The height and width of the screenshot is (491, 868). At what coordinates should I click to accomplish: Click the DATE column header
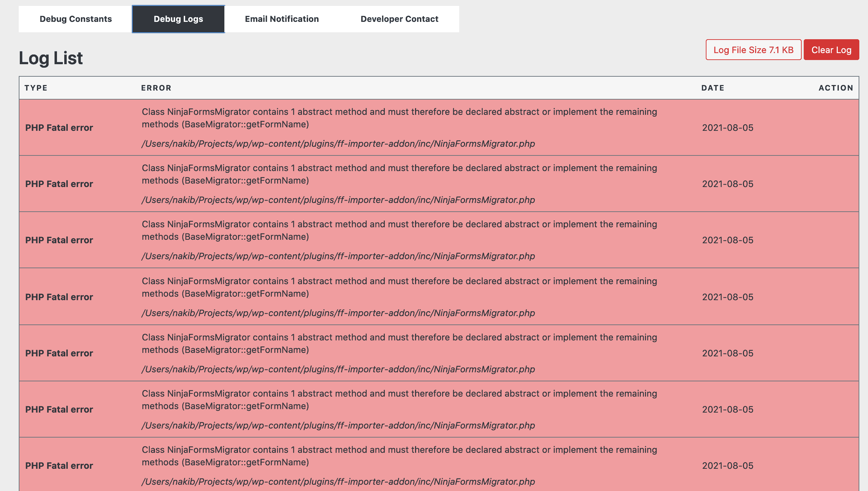[x=712, y=88]
